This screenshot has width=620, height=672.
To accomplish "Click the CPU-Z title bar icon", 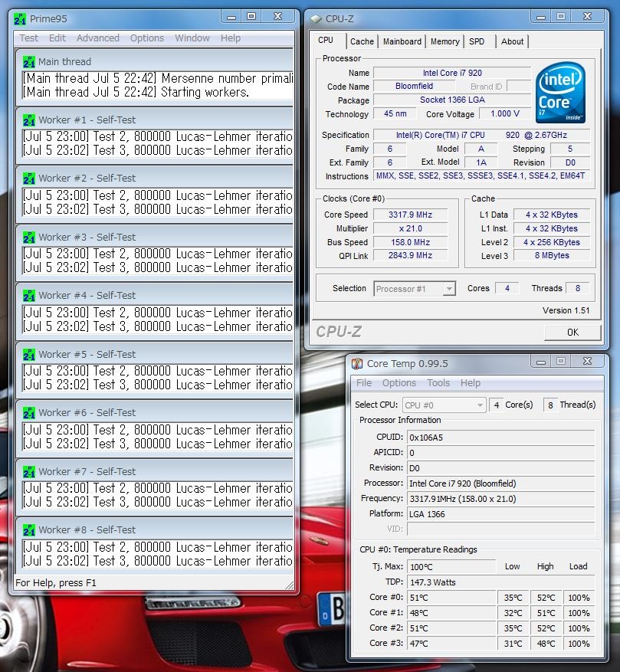I will [314, 18].
